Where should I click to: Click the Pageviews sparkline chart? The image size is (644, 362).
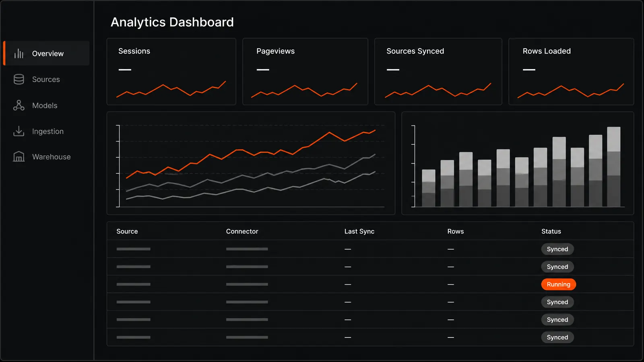pos(304,90)
